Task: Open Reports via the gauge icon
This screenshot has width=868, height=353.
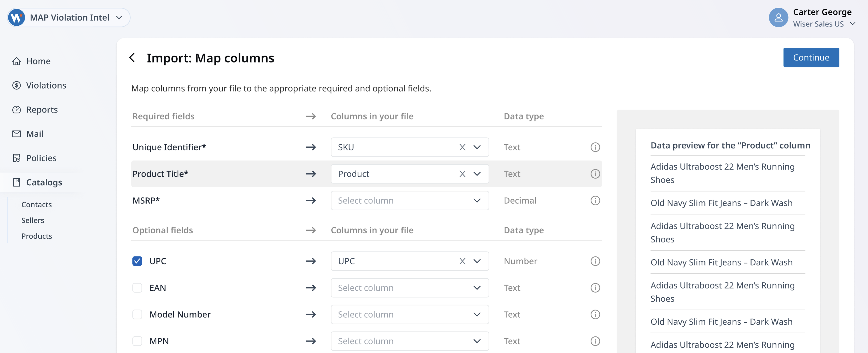Action: pos(17,109)
